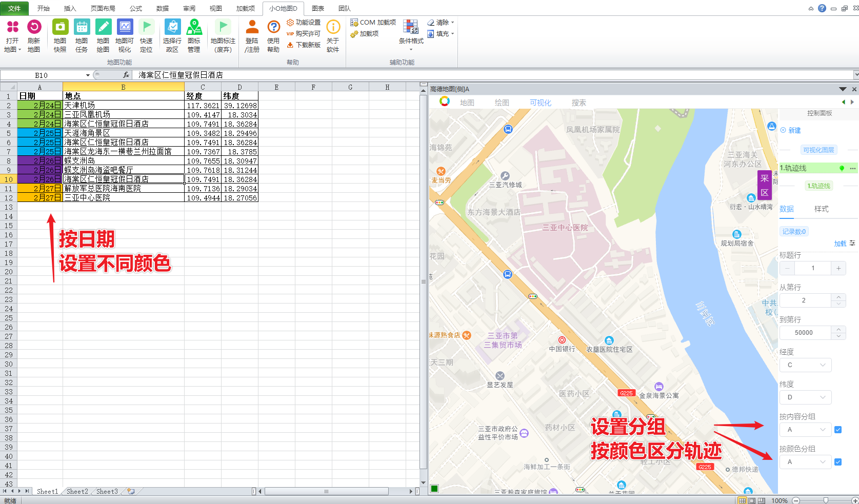Select the 样式 style tab in control panel
The width and height of the screenshot is (859, 504).
pos(822,209)
